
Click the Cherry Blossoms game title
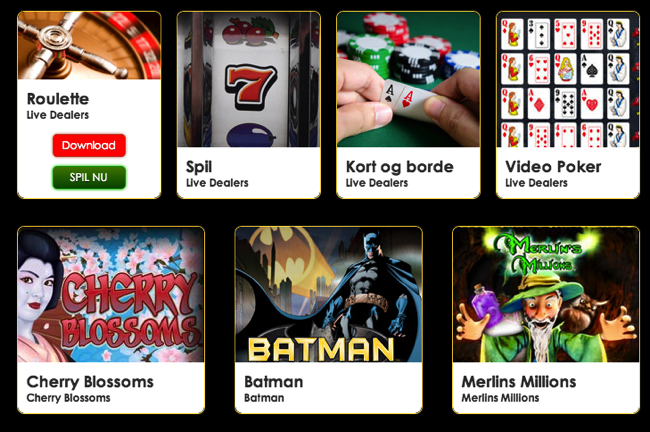click(x=90, y=382)
